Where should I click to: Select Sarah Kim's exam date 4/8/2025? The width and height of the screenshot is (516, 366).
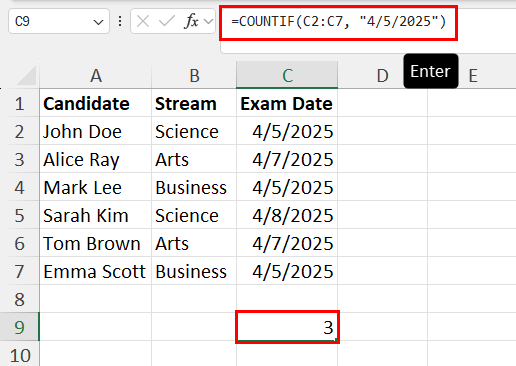tap(287, 216)
